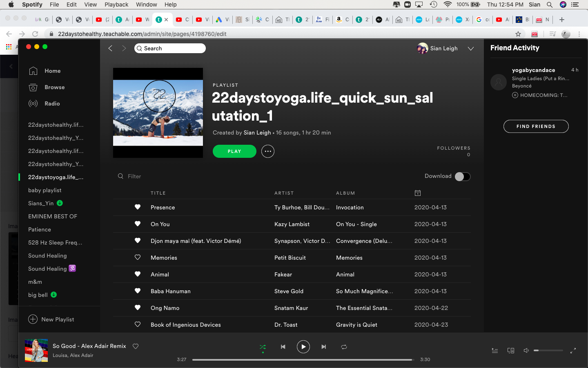The image size is (588, 368).
Task: Open the Edit menu
Action: (x=71, y=4)
